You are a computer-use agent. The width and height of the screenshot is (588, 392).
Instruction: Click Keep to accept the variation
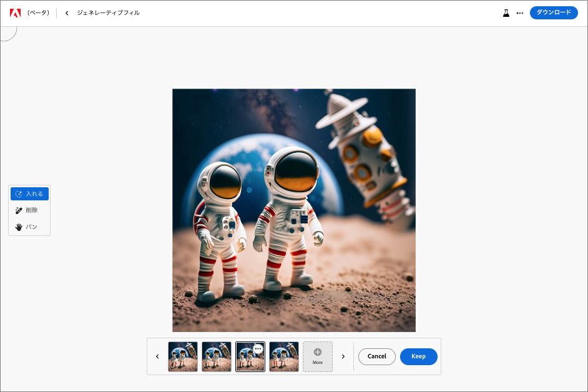(x=418, y=356)
